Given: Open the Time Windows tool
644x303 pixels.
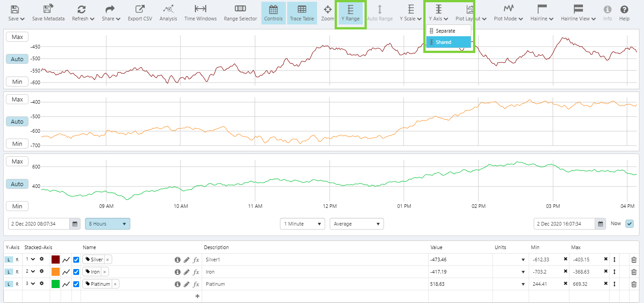Looking at the screenshot, I should [x=200, y=13].
